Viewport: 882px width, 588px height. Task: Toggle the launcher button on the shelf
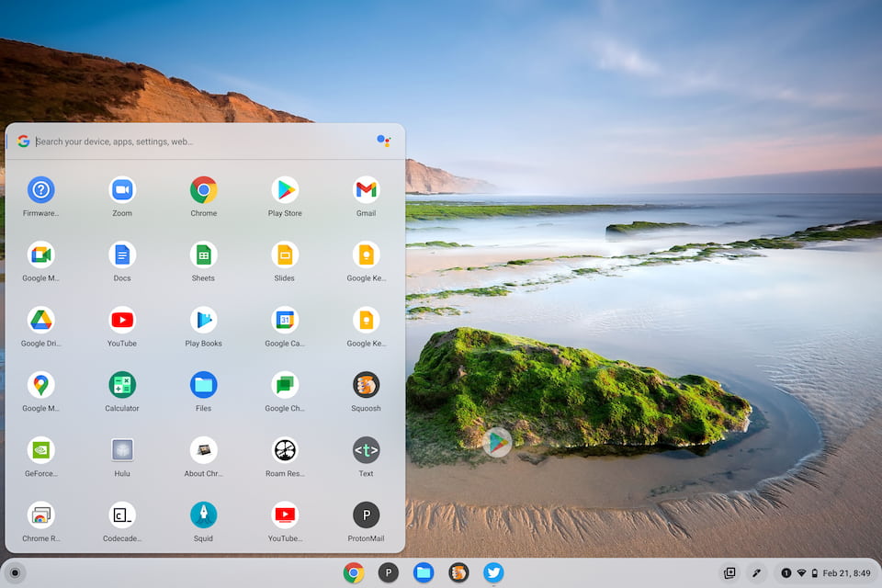pyautogui.click(x=16, y=572)
